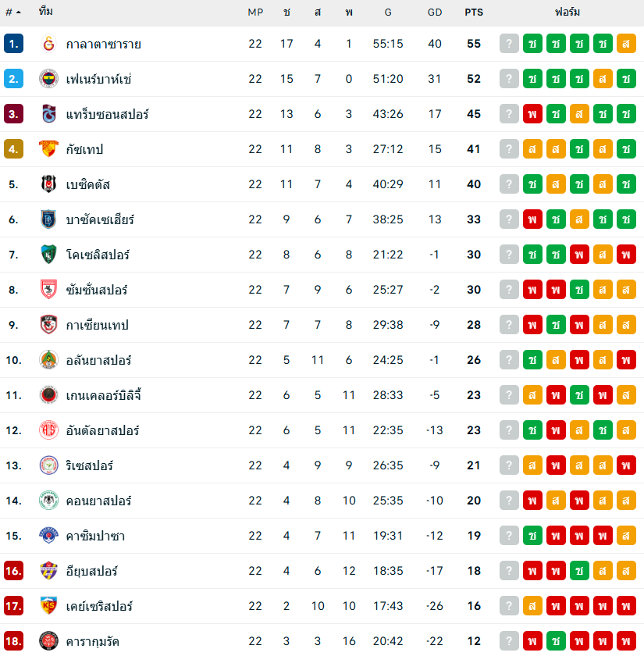The height and width of the screenshot is (656, 644).
Task: Click the red loss badge in แทร็บซอนสปอร์'s form
Action: 532,114
